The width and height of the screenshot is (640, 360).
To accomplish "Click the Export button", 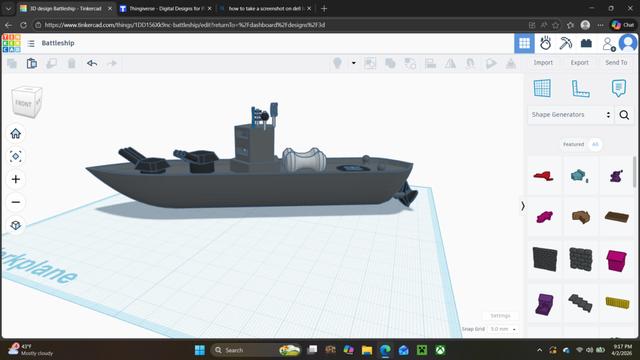I will click(x=580, y=62).
